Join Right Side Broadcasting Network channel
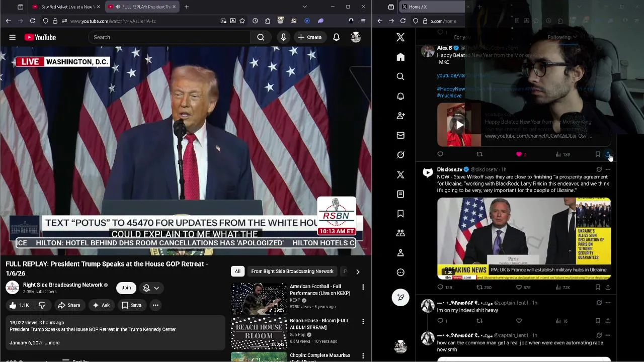The image size is (644, 362). click(x=126, y=288)
